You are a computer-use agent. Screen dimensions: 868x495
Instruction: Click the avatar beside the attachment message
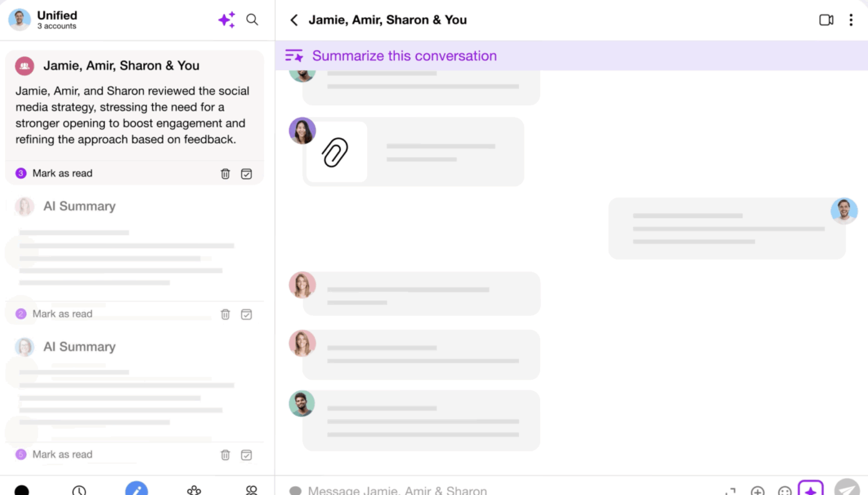(303, 131)
